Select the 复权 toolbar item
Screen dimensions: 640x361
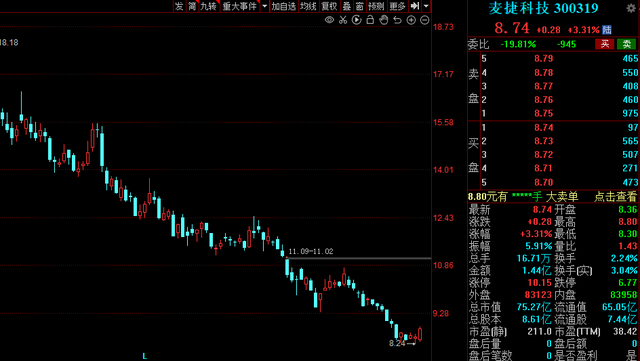point(329,6)
